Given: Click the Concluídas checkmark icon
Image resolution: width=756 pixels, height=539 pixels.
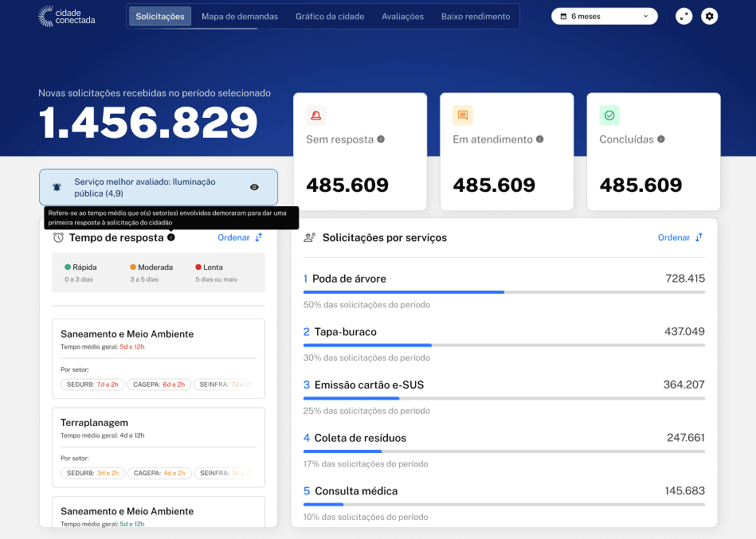Looking at the screenshot, I should pos(609,115).
